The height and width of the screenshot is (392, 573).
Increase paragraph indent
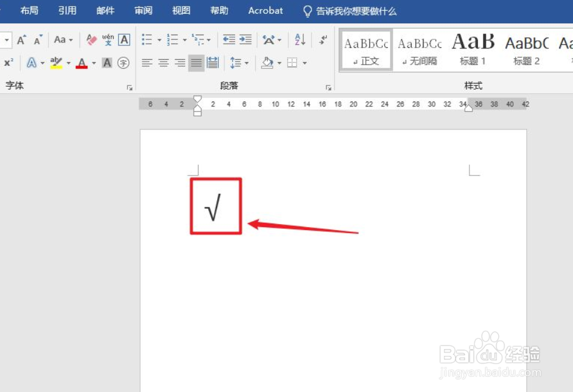point(246,39)
